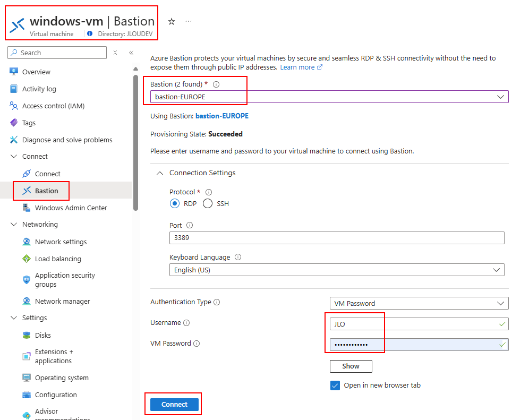Click the info icon beside Bastion (2 found)
This screenshot has height=420, width=512.
[x=216, y=84]
